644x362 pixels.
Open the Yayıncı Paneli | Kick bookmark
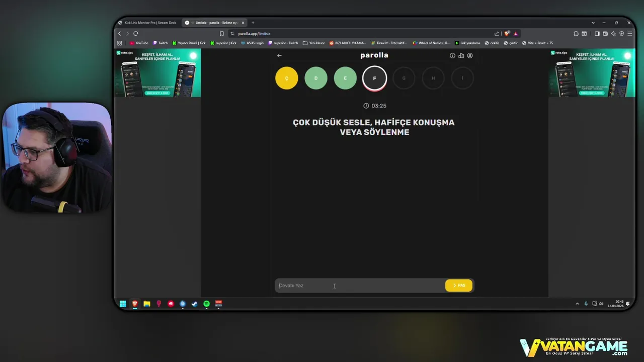(189, 43)
